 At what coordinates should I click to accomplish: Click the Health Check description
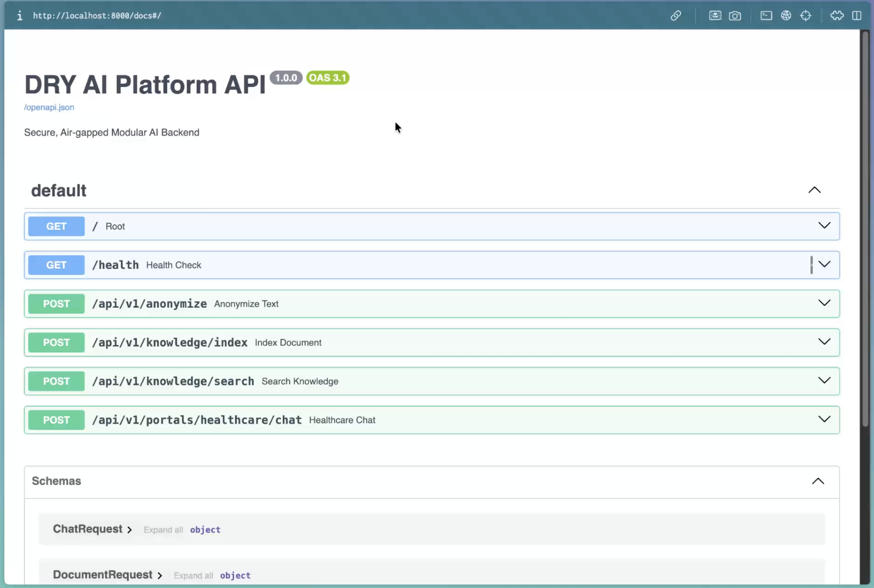coord(174,265)
